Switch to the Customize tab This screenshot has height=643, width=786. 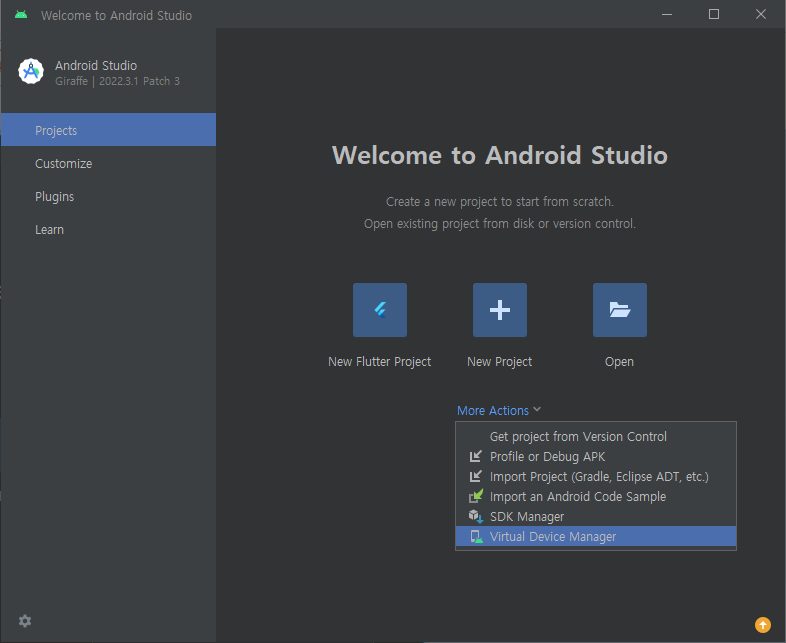pyautogui.click(x=108, y=163)
